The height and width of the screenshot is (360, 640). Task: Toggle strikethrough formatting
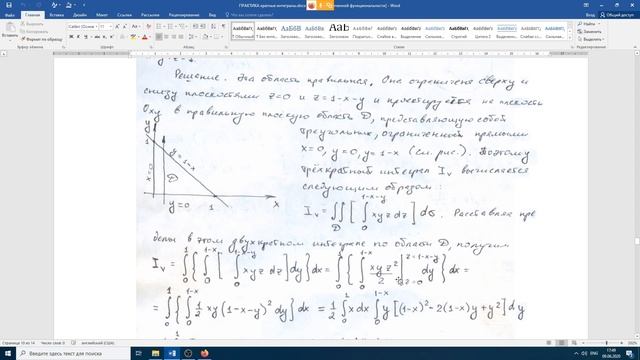click(97, 37)
